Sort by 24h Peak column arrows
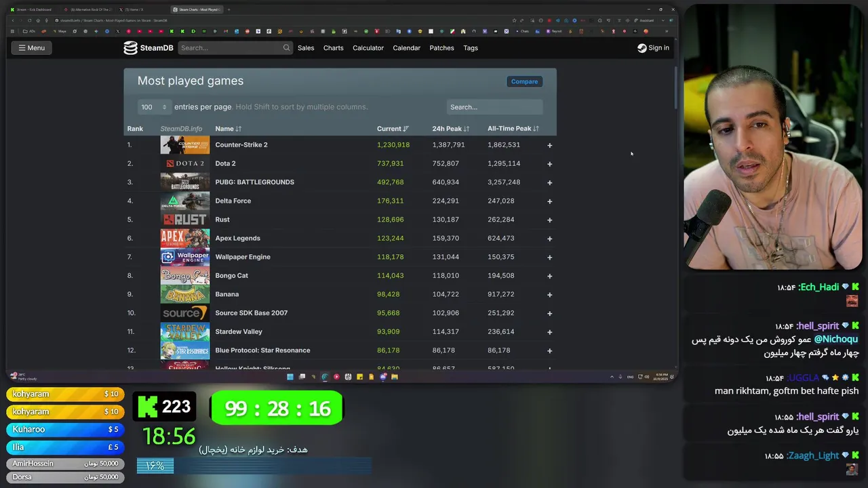This screenshot has height=488, width=868. [x=466, y=129]
